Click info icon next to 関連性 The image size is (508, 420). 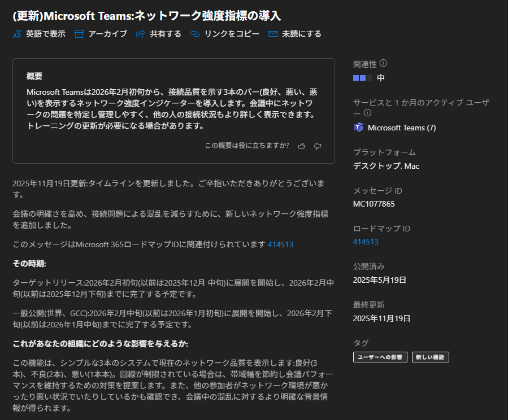click(384, 63)
